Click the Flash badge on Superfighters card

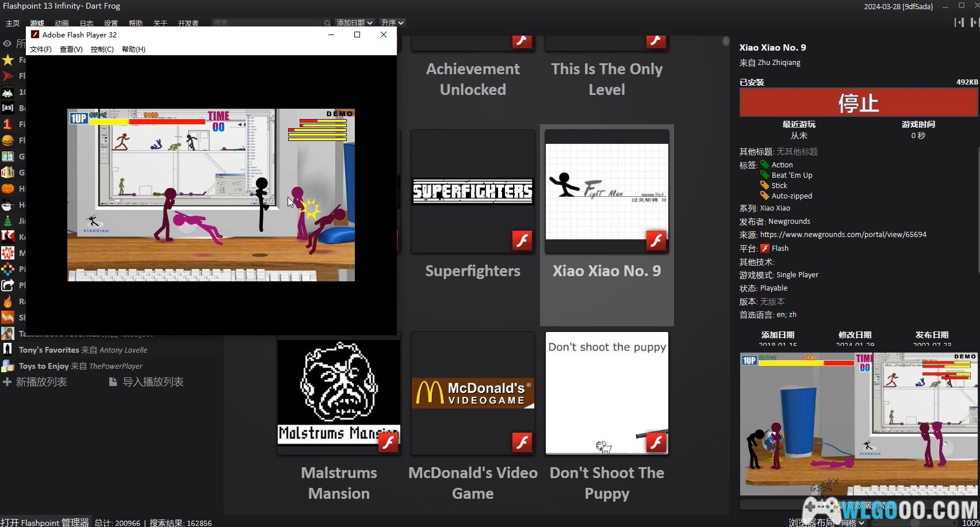[522, 240]
